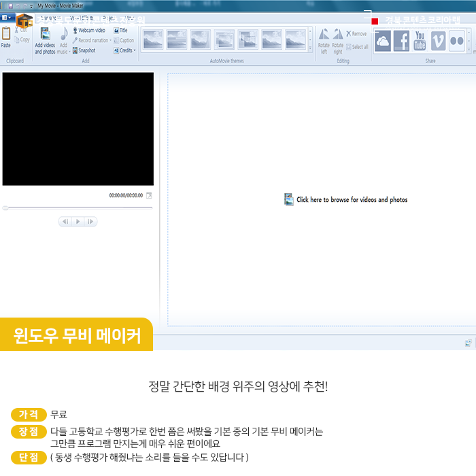Switch to the Project ribbon tab
The width and height of the screenshot is (476, 476).
coord(109,18)
